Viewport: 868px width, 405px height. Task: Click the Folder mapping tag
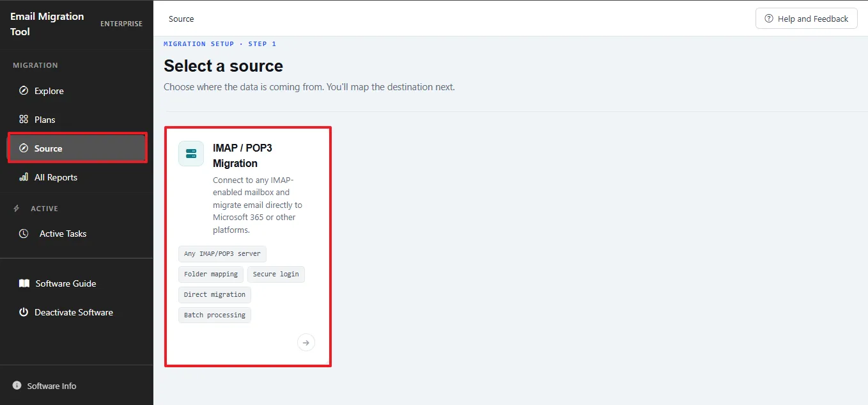click(211, 274)
